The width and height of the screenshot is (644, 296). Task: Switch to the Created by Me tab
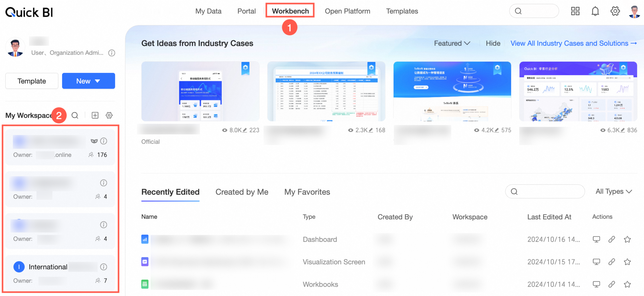(x=242, y=192)
